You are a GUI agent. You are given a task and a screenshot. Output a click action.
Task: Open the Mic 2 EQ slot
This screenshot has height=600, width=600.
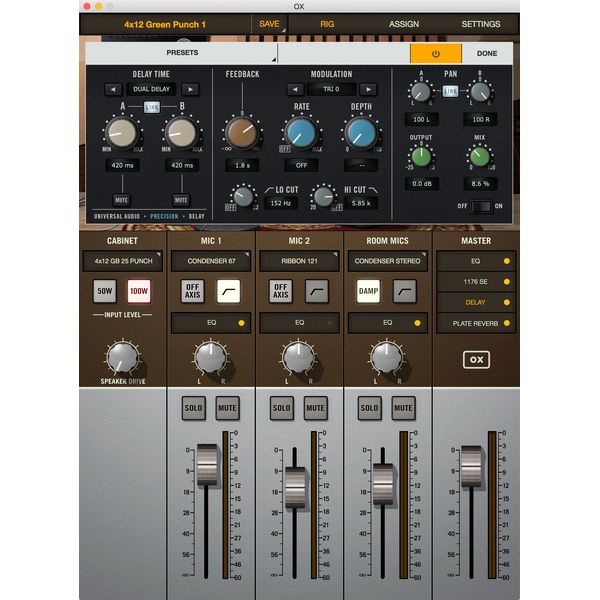point(299,323)
